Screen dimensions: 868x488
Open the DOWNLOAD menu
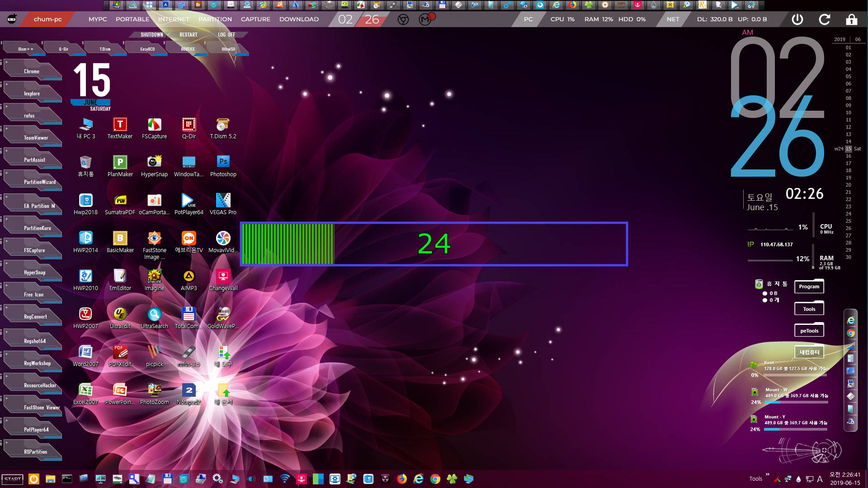coord(299,19)
